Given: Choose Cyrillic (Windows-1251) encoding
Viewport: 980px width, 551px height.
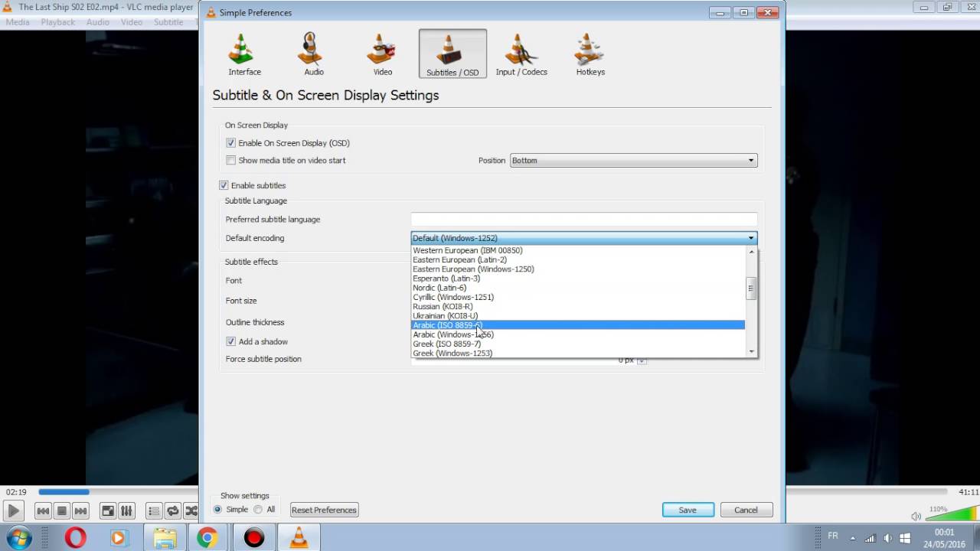Looking at the screenshot, I should click(578, 297).
